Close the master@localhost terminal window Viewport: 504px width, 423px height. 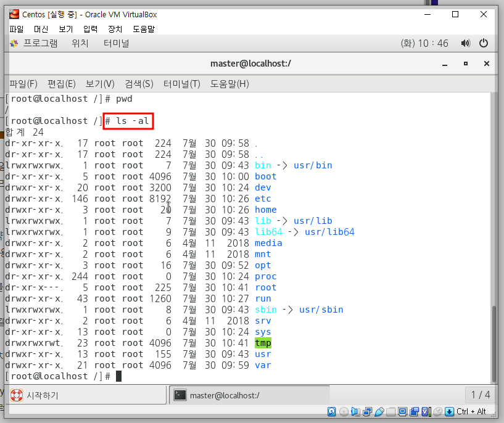click(487, 64)
